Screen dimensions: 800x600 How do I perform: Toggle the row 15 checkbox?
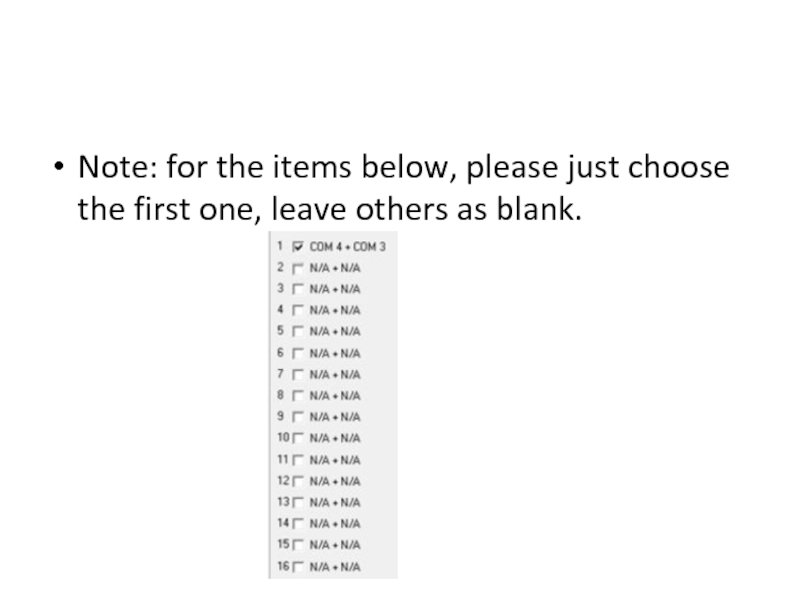tap(297, 545)
